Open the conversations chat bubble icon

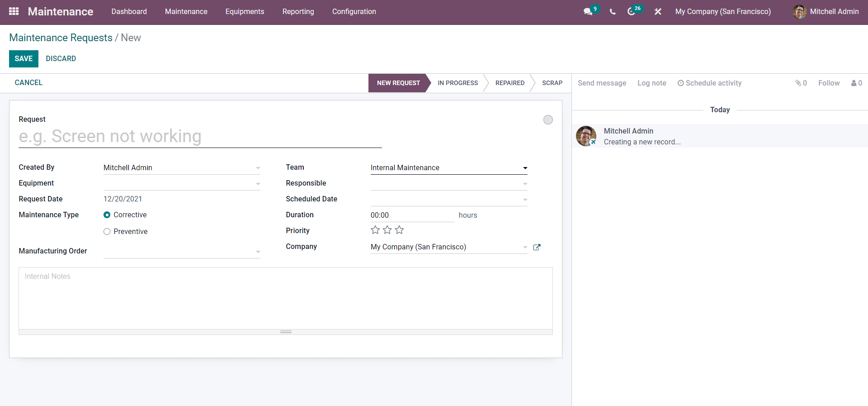588,12
